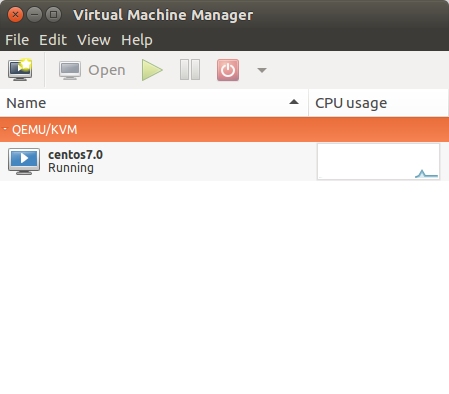Sort by the CPU usage column header
449x394 pixels.
tap(379, 103)
